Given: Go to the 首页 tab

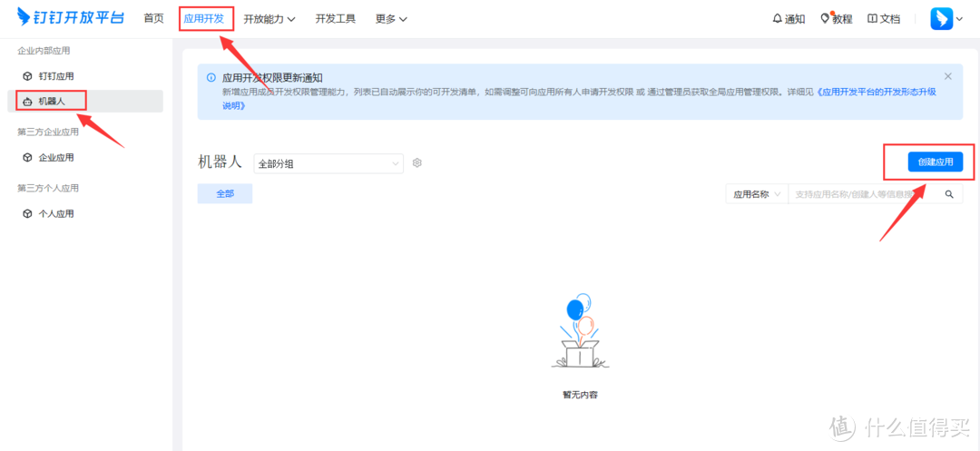Looking at the screenshot, I should click(153, 19).
